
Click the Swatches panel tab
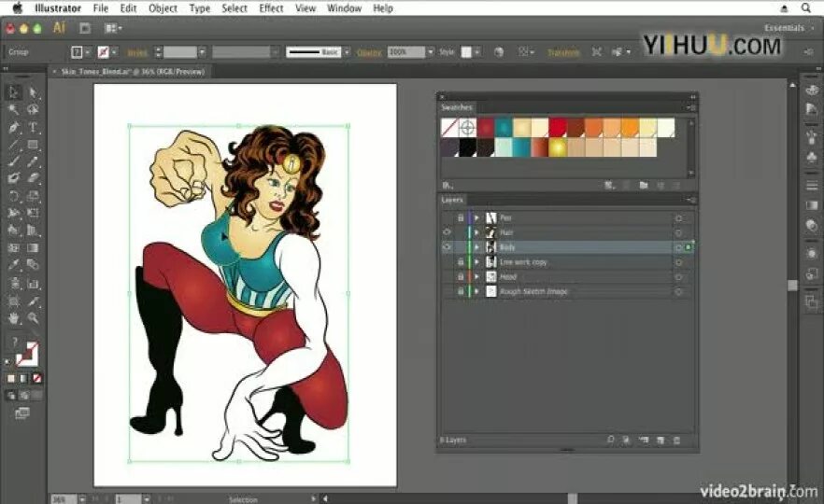point(457,107)
